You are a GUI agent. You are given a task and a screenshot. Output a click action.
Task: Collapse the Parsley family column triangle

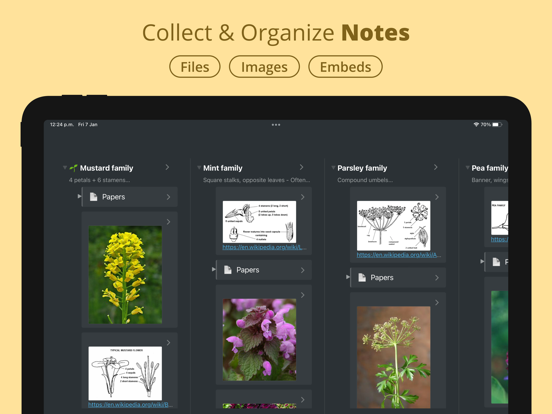coord(333,168)
